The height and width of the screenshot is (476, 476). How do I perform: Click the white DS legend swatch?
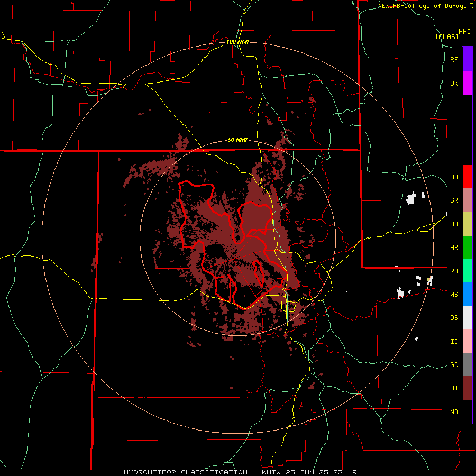coord(467,317)
